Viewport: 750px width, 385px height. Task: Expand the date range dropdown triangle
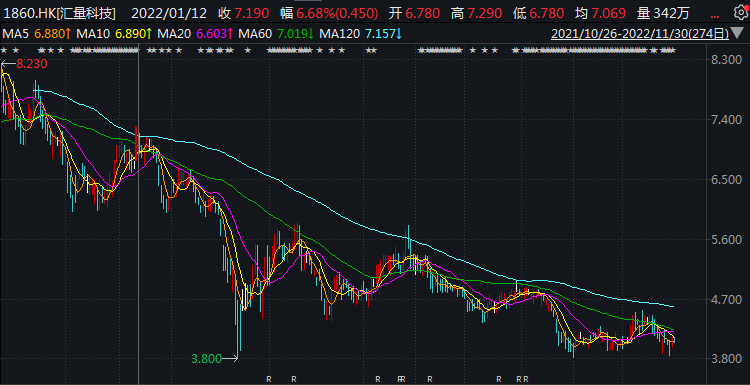[739, 34]
